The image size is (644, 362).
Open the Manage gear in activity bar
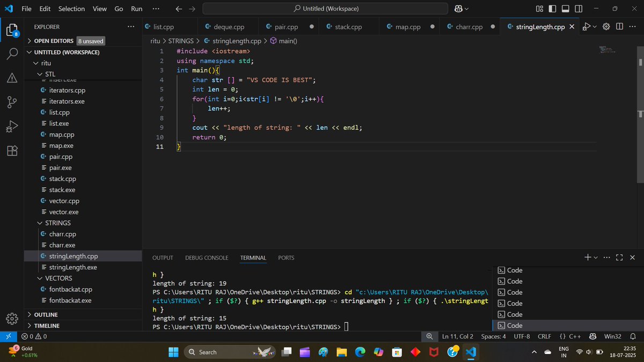[x=12, y=319]
